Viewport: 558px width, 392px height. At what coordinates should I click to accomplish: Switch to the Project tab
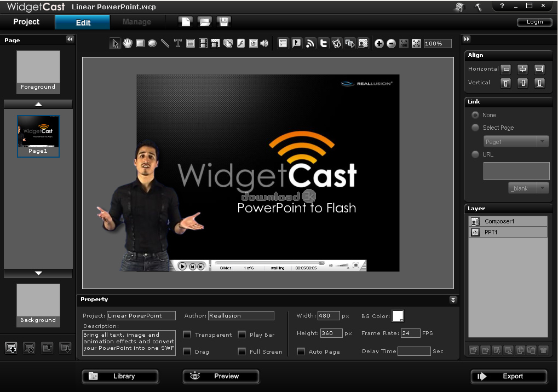tap(26, 22)
